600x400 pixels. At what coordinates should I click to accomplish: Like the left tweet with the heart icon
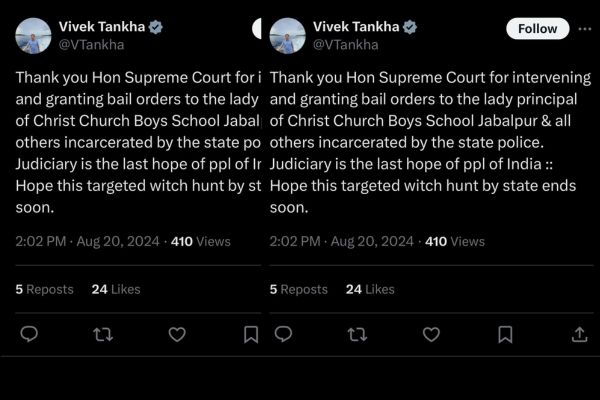click(178, 335)
